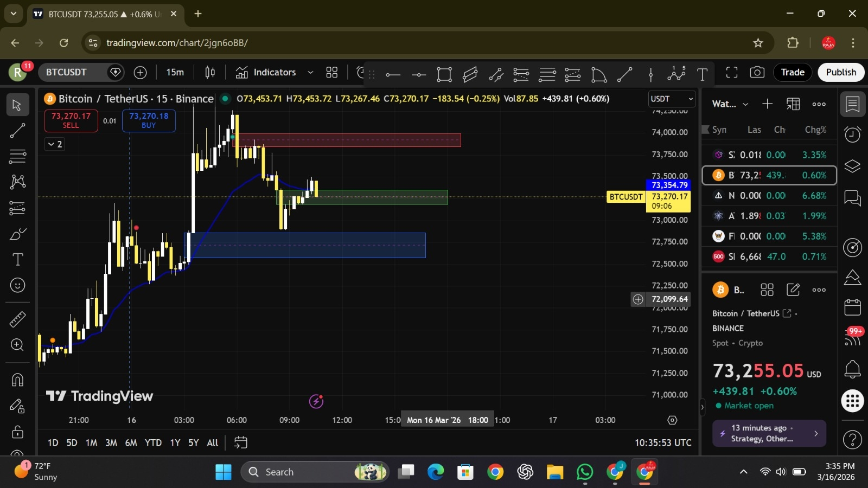Screen dimensions: 868x488
Task: Select the brush drawing tool
Action: click(17, 234)
